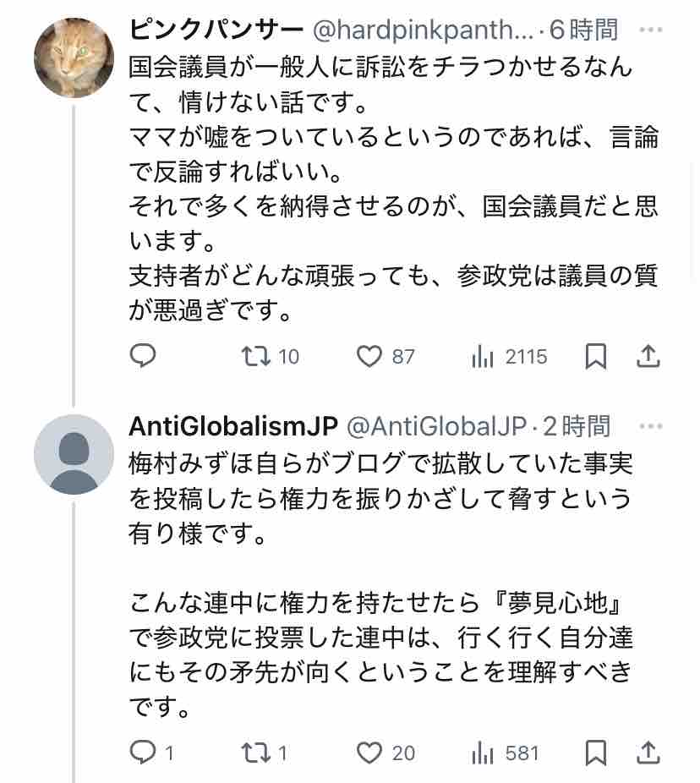Share ピンクパンサー's post

(x=648, y=357)
